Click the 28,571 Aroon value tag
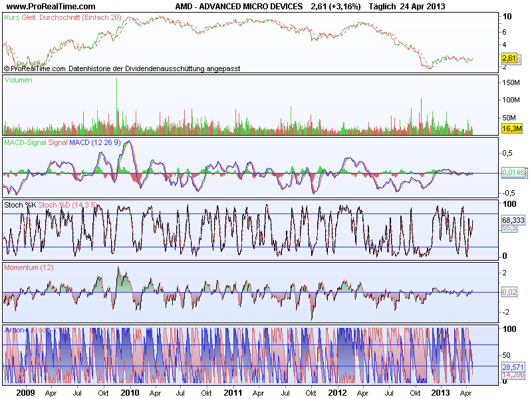The height and width of the screenshot is (399, 532). point(513,367)
